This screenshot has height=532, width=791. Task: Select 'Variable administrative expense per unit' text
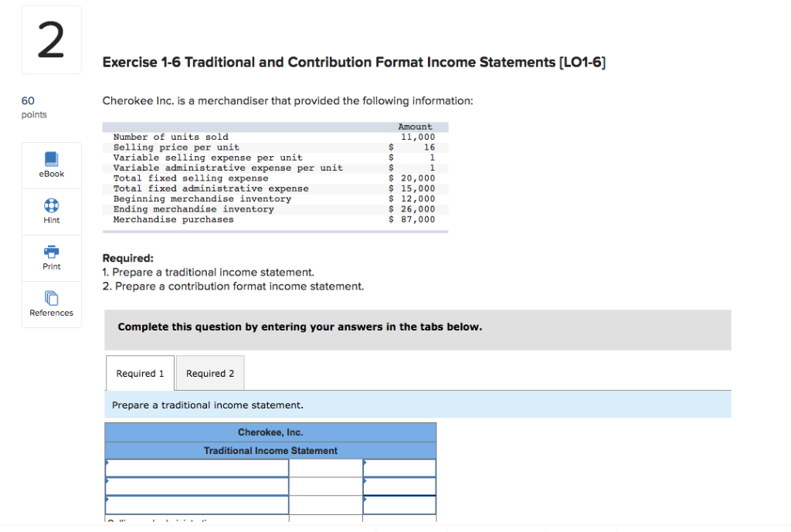pyautogui.click(x=228, y=168)
